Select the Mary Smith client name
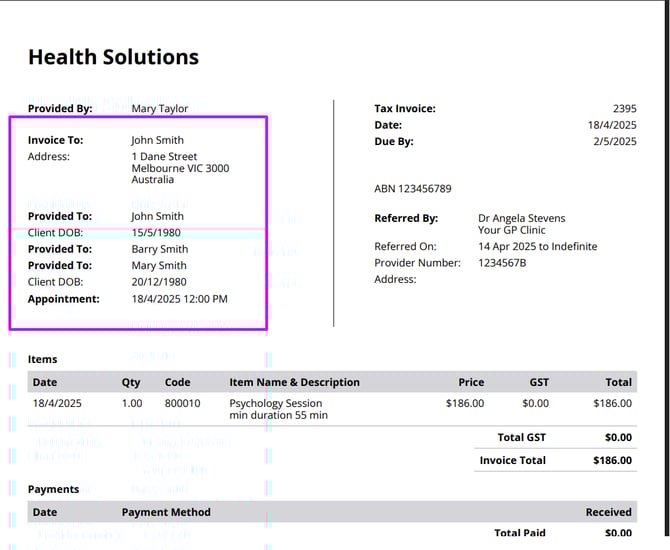This screenshot has height=550, width=670. point(158,266)
